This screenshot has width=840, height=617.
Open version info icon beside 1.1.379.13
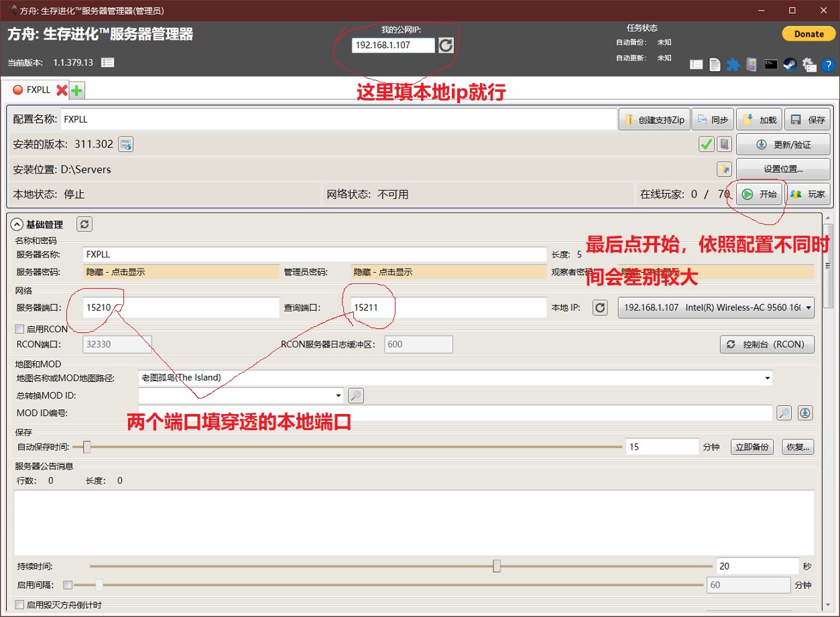107,62
